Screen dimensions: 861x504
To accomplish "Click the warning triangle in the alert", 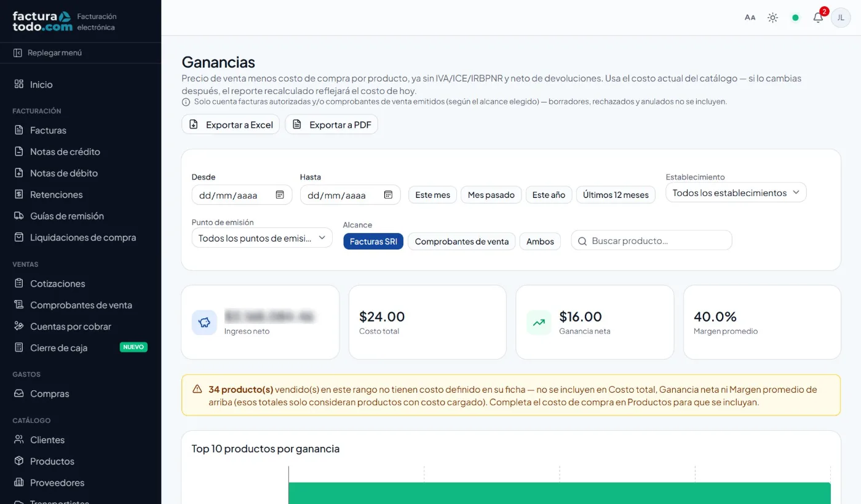I will [x=197, y=389].
